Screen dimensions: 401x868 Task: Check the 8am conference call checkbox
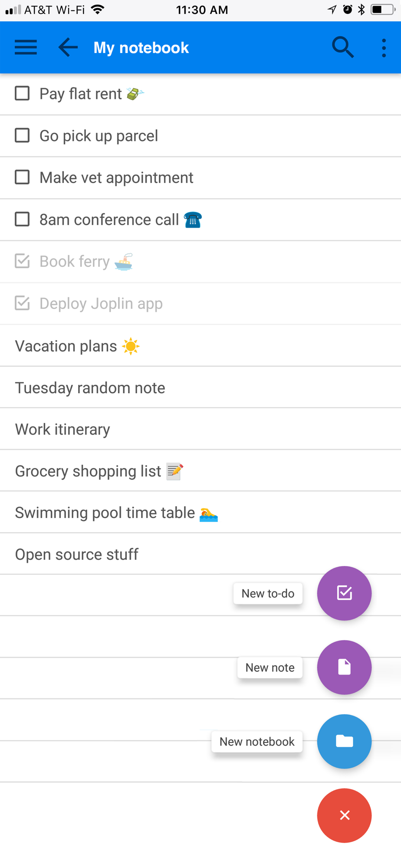point(22,219)
